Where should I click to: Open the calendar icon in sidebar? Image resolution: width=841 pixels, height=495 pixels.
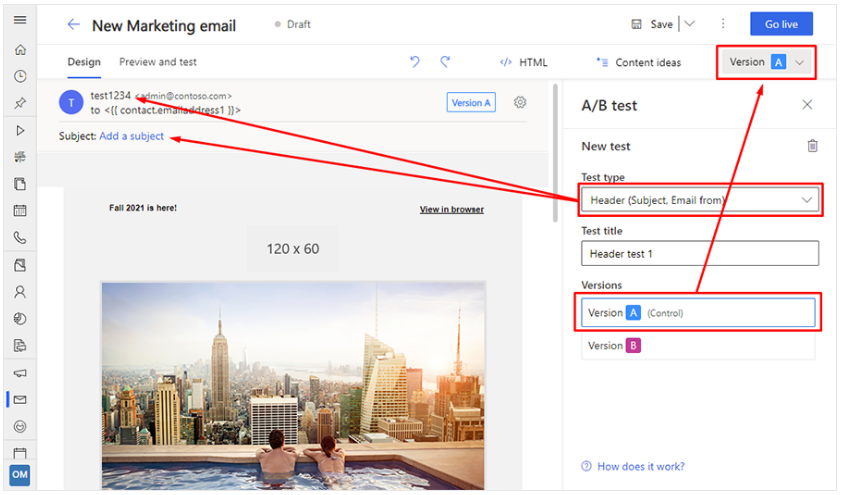pyautogui.click(x=20, y=210)
